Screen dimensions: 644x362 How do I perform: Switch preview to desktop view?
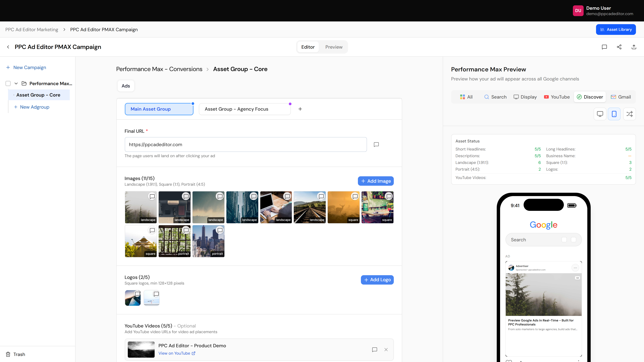click(x=600, y=114)
